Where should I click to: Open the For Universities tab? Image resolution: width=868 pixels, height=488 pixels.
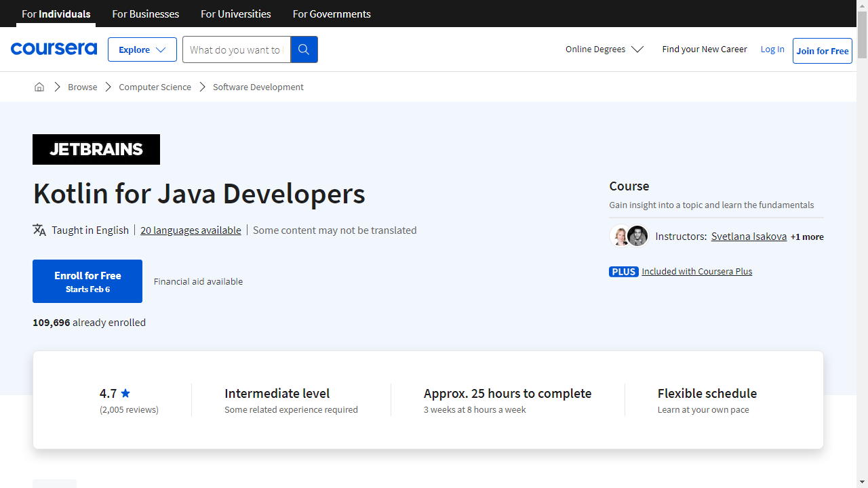click(236, 14)
